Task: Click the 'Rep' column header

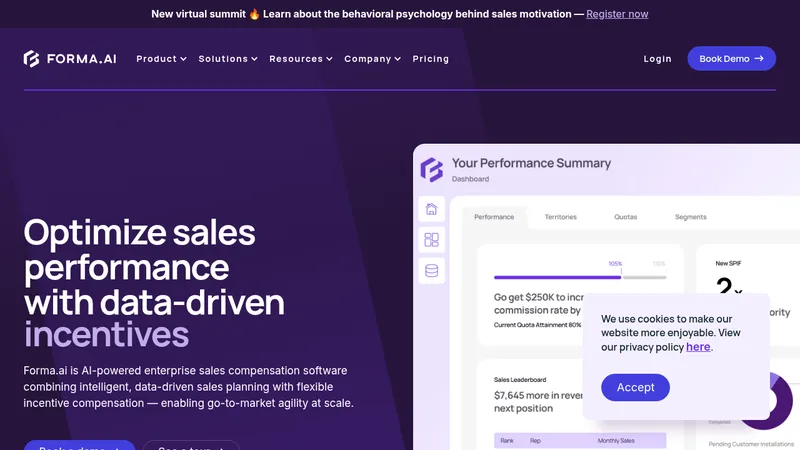Action: pyautogui.click(x=535, y=440)
